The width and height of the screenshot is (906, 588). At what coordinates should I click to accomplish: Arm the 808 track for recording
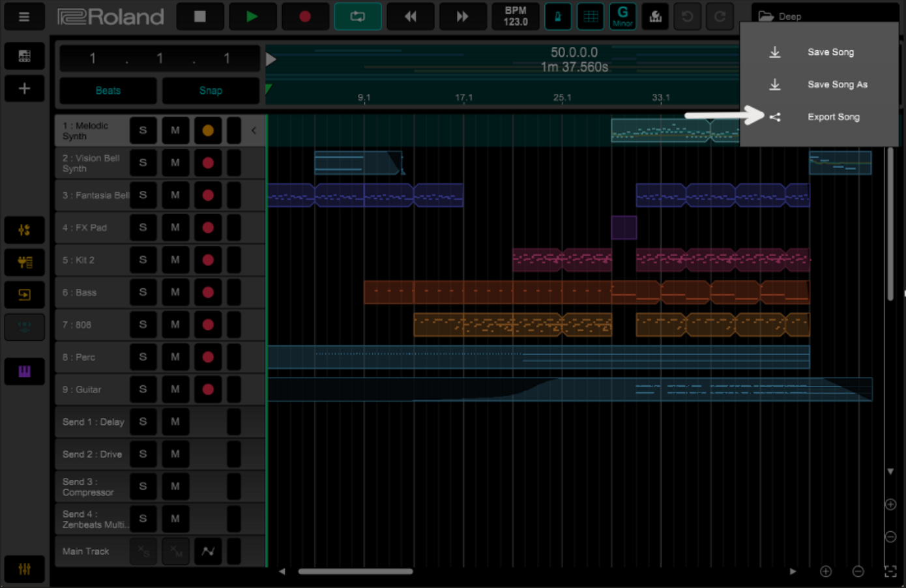pos(208,325)
